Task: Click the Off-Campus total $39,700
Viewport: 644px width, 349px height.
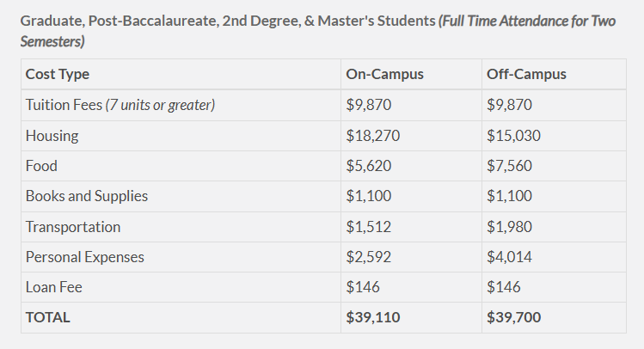Action: point(514,317)
